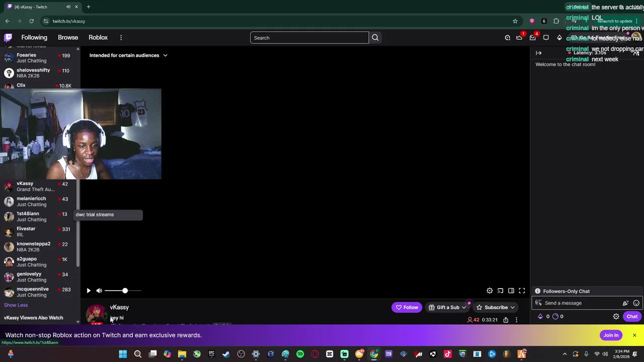Viewport: 644px width, 362px height.
Task: Expand Intended for certain audiences label
Action: coord(128,55)
